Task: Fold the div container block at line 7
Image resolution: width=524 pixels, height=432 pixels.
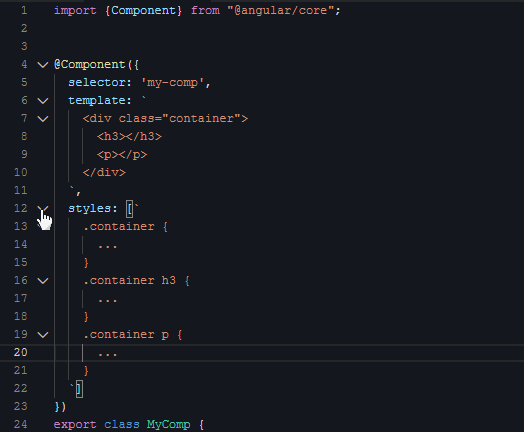Action: pyautogui.click(x=43, y=119)
